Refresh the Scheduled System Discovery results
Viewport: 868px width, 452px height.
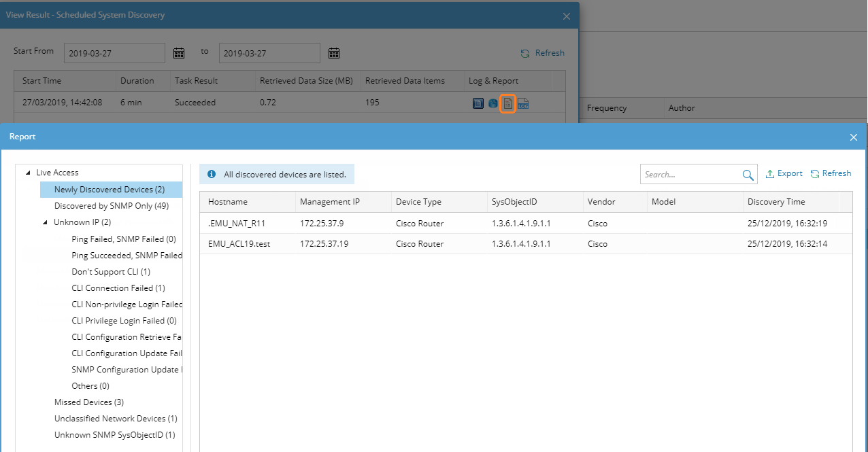pyautogui.click(x=543, y=53)
